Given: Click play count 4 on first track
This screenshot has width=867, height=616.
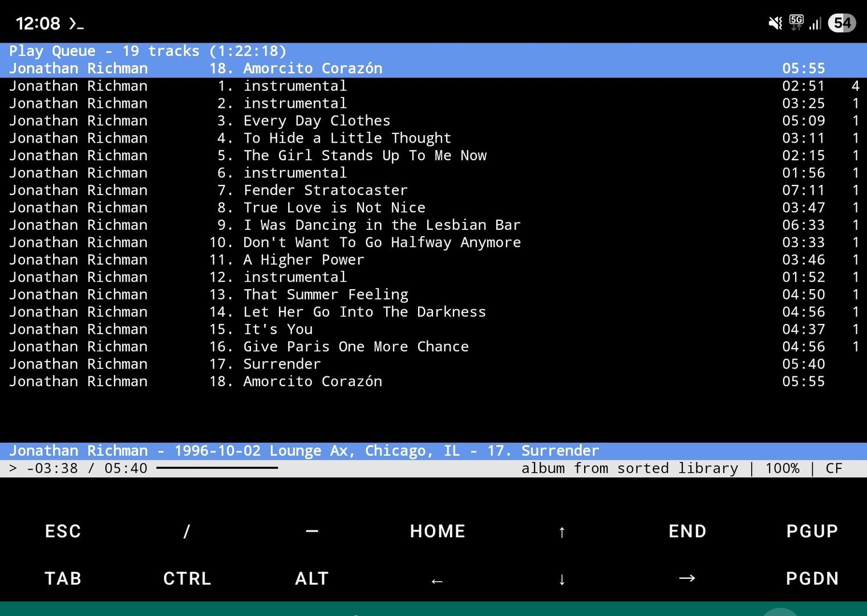Looking at the screenshot, I should [x=856, y=86].
